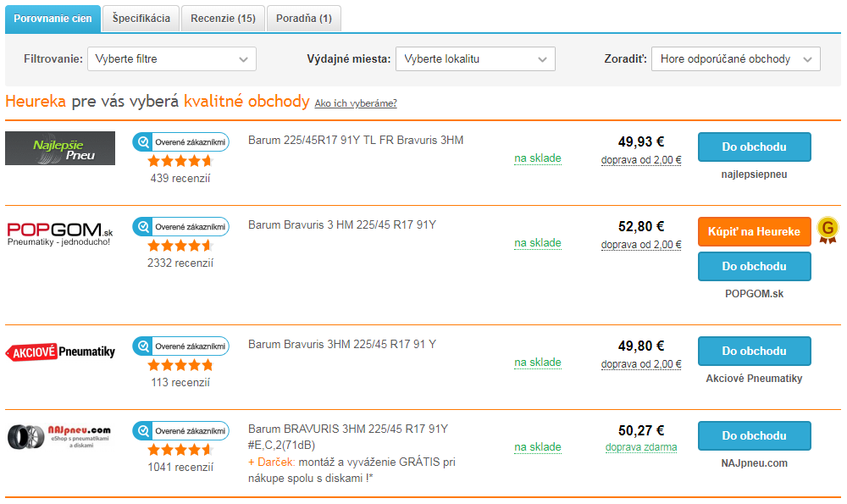
Task: Click the doprava zdarma link for NAJpneu
Action: point(641,447)
